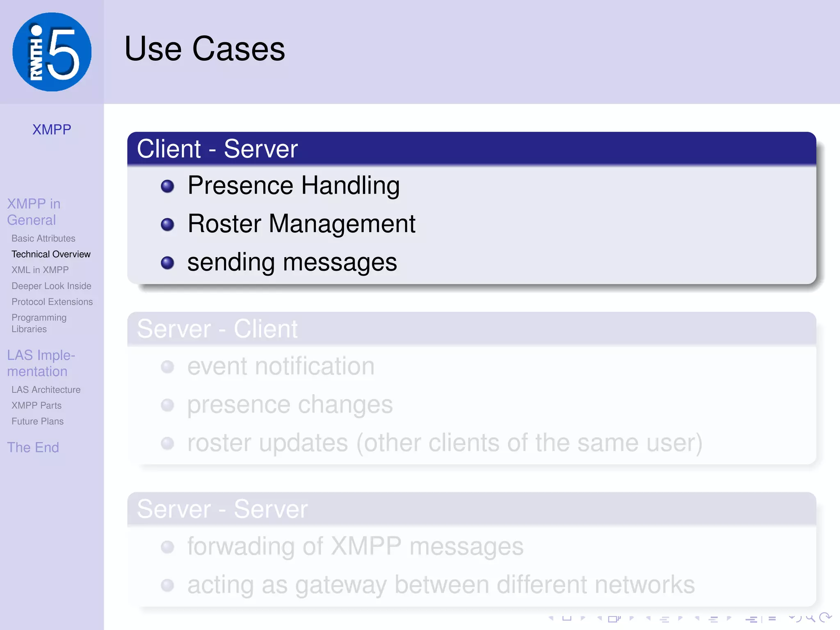
Task: Select the sending messages bullet text
Action: (292, 262)
